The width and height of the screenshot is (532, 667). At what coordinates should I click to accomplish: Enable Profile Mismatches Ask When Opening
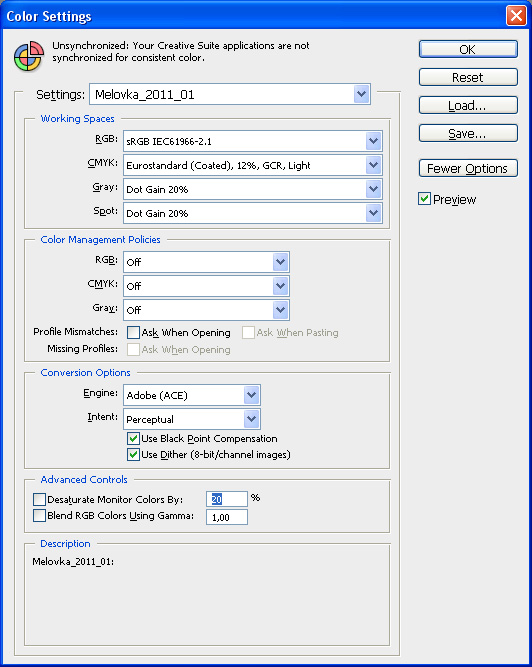pos(134,332)
